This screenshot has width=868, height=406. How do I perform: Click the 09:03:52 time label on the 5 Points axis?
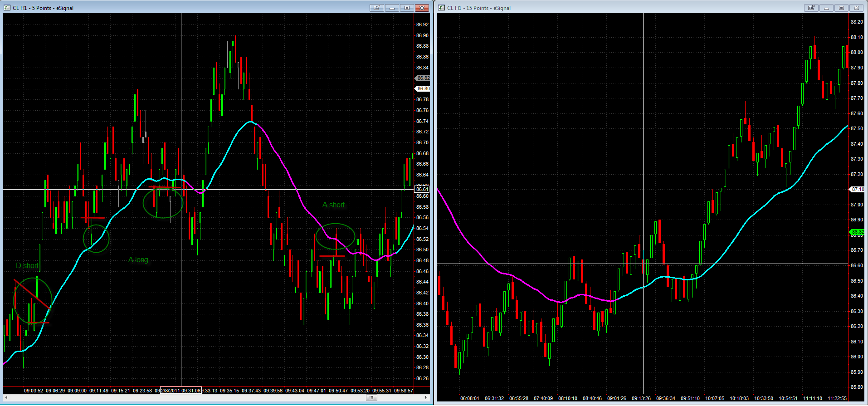tap(34, 391)
